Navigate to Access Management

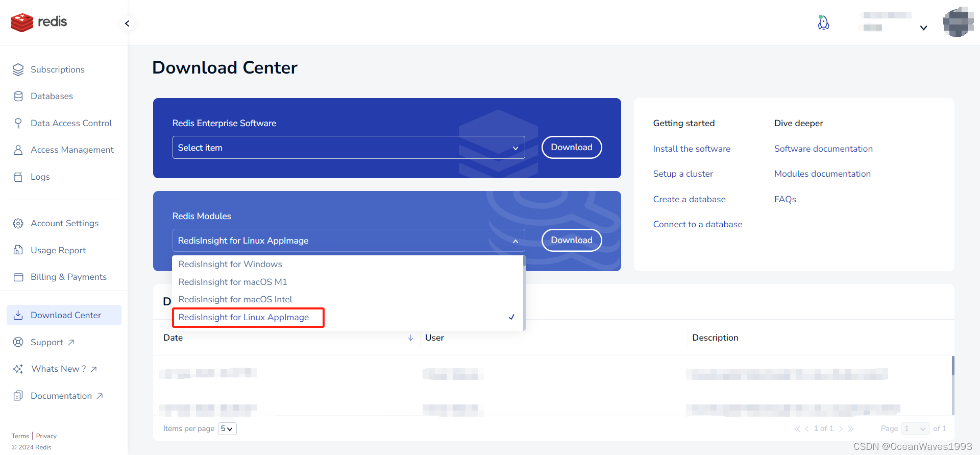coord(72,150)
